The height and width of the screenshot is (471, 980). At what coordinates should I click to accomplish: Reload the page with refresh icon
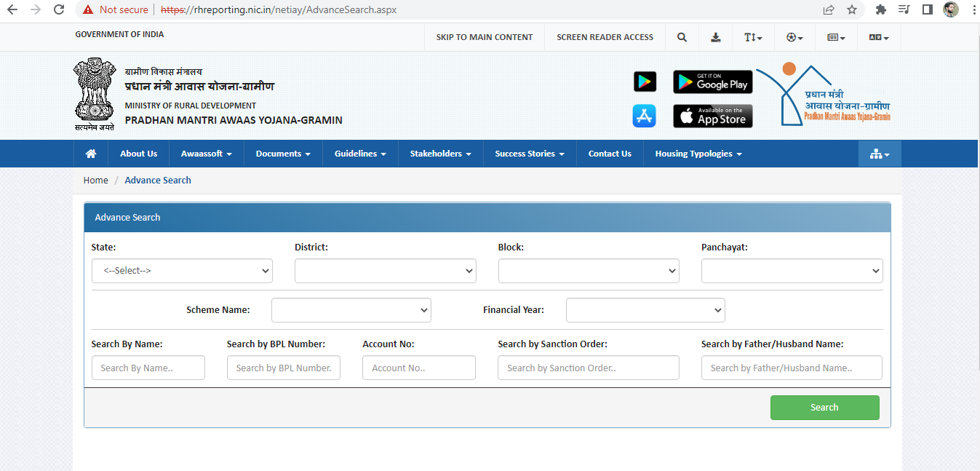point(59,9)
